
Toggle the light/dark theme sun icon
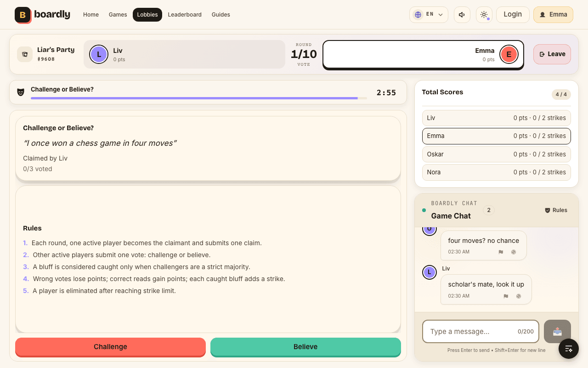coord(484,15)
